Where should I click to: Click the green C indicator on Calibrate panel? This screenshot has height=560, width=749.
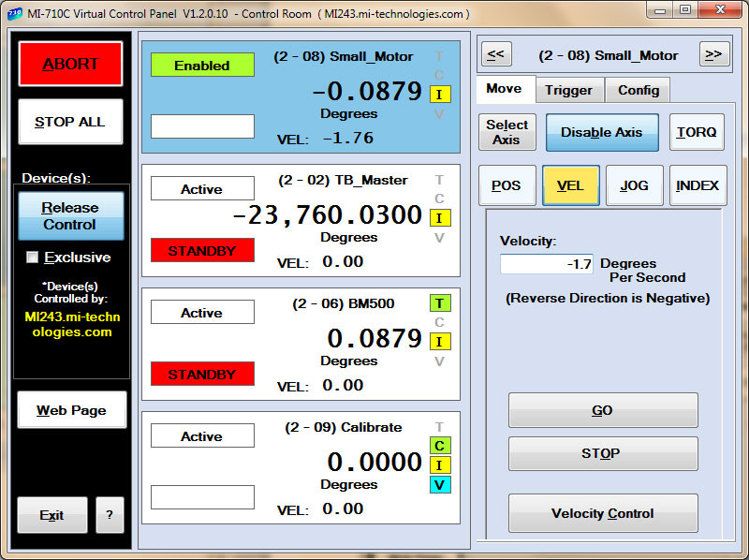coord(440,446)
